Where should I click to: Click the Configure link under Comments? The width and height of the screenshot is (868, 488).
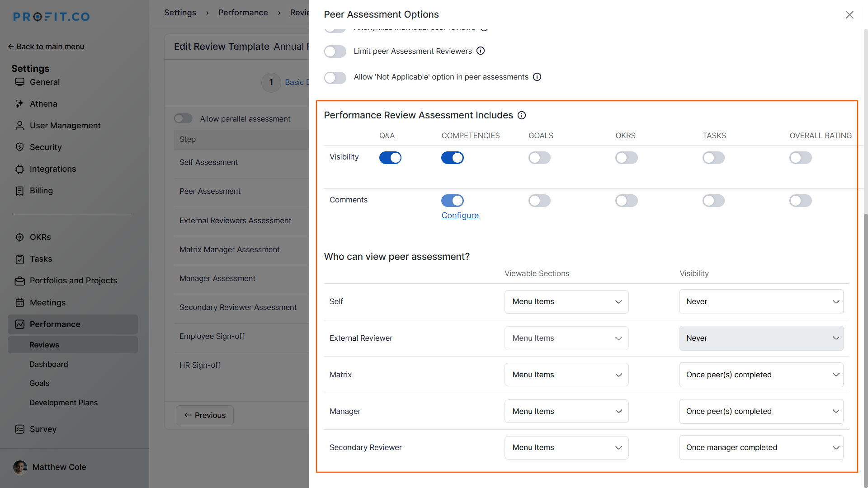pos(460,216)
